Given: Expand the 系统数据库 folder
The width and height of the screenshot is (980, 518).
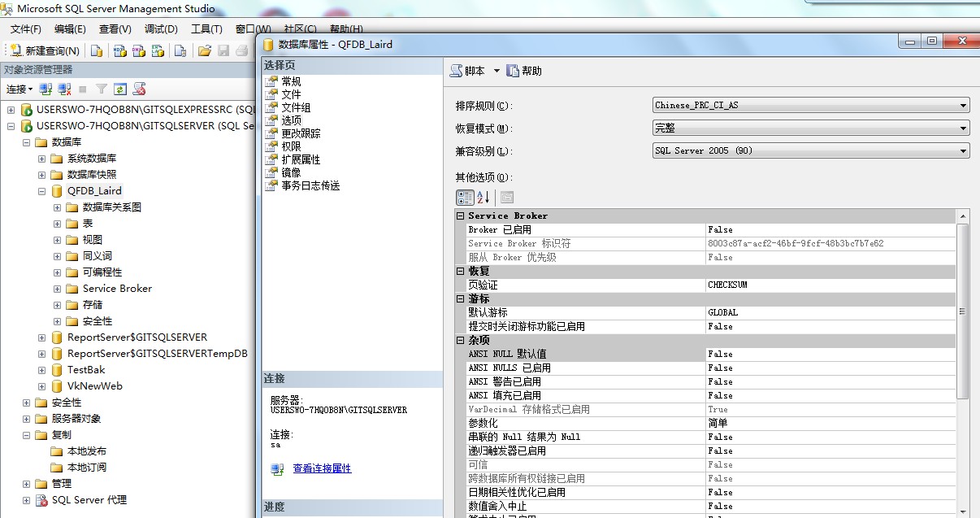Looking at the screenshot, I should (42, 159).
